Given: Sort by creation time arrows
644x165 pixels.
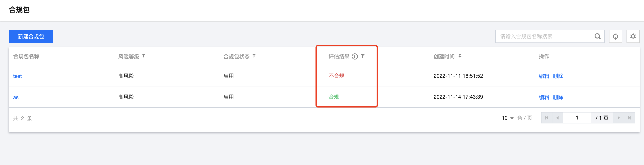Looking at the screenshot, I should point(460,56).
